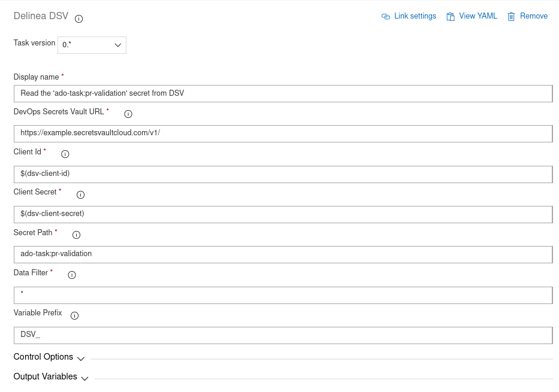The height and width of the screenshot is (392, 559).
Task: Focus the Client Id input field
Action: 283,174
